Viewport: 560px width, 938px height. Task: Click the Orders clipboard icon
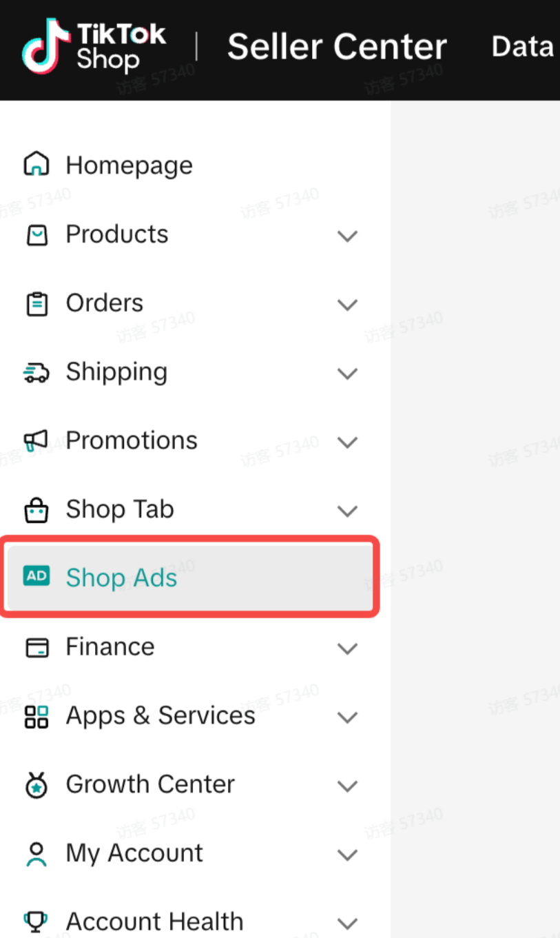[x=37, y=304]
